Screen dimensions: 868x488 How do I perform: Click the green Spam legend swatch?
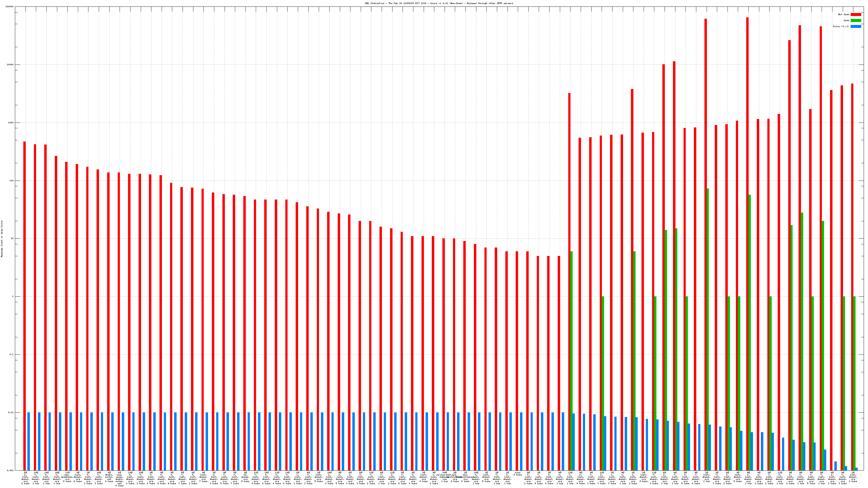pyautogui.click(x=856, y=21)
